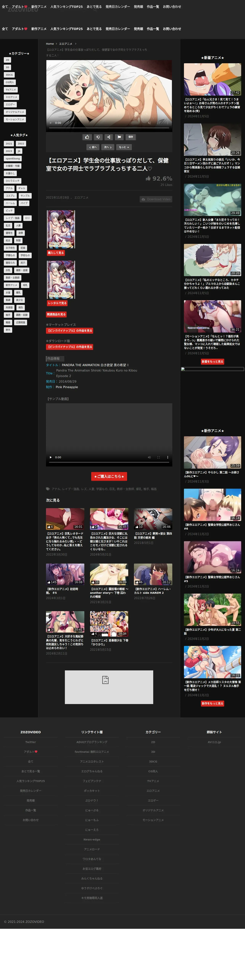
Task: Open the DVD cover image above 購入して見る
Action: tap(61, 229)
